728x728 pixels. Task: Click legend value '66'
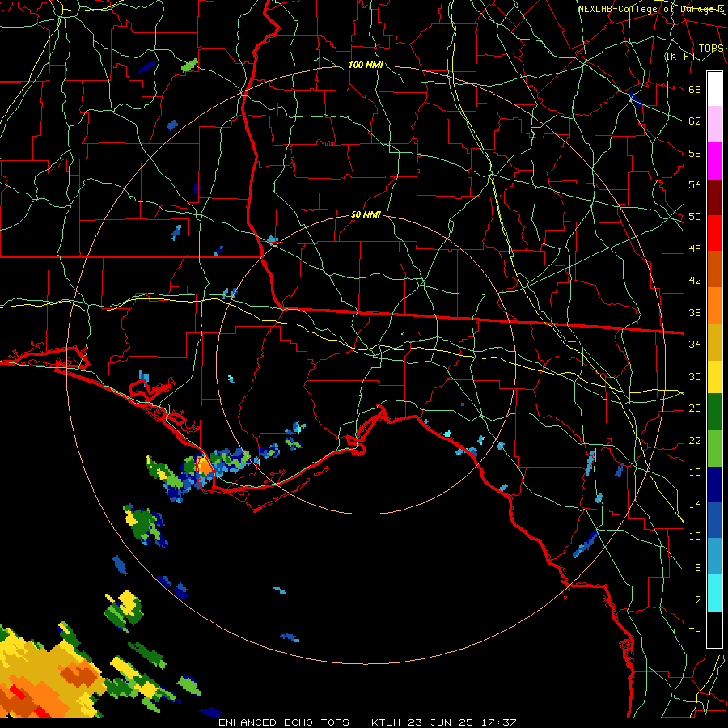click(x=695, y=89)
